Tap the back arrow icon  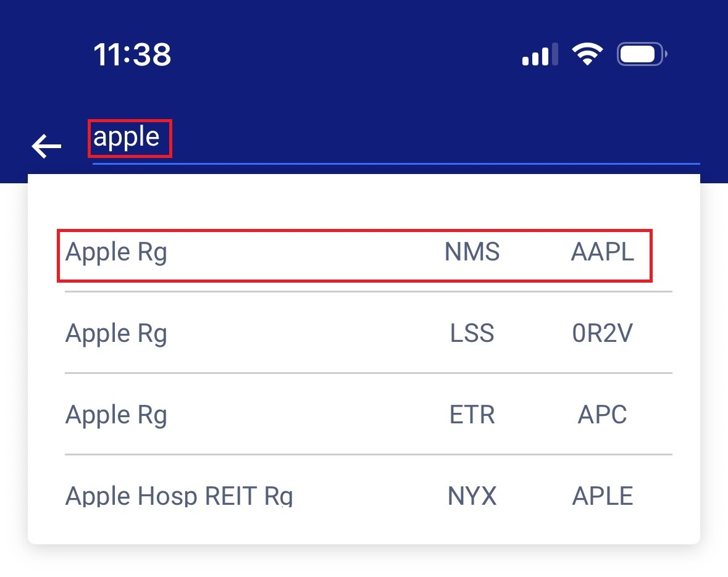click(47, 146)
